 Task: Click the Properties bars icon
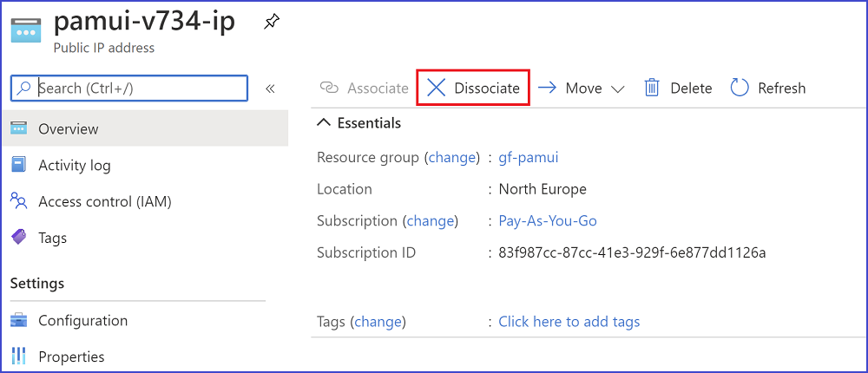[x=18, y=357]
